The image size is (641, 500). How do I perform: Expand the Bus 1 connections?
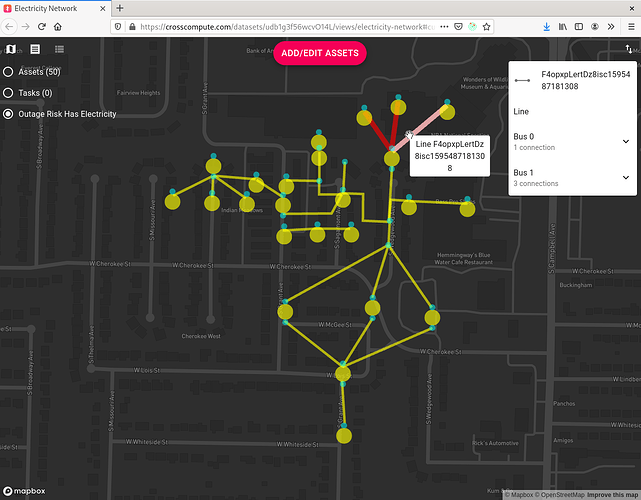click(625, 177)
